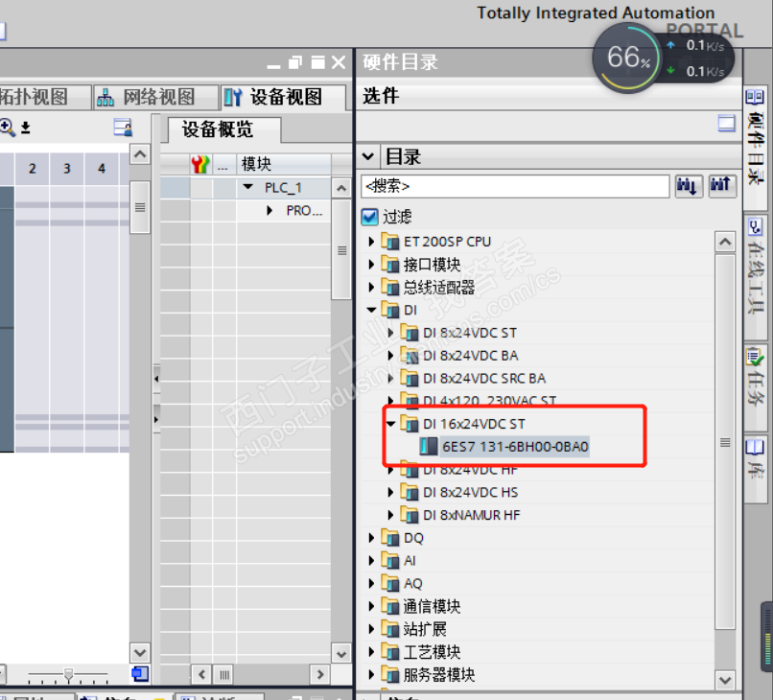Select 工艺模块 folder
Viewport: 773px width, 700px height.
pyautogui.click(x=432, y=652)
